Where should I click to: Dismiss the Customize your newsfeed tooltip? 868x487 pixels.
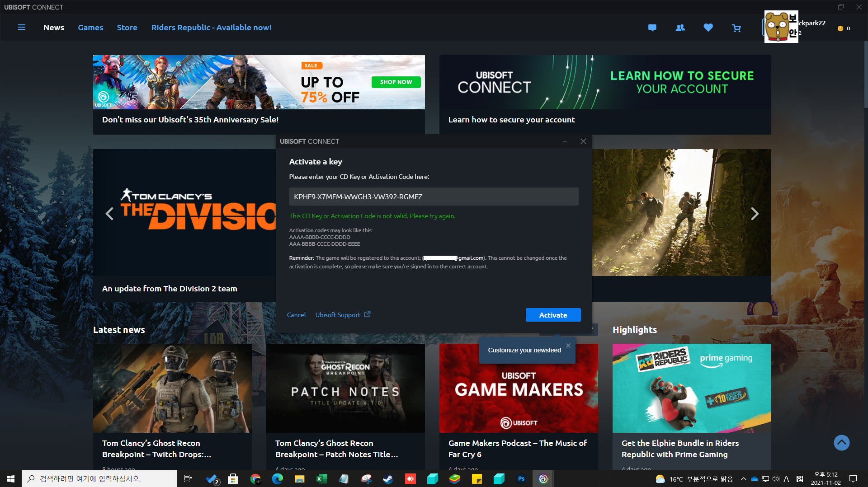[x=568, y=345]
